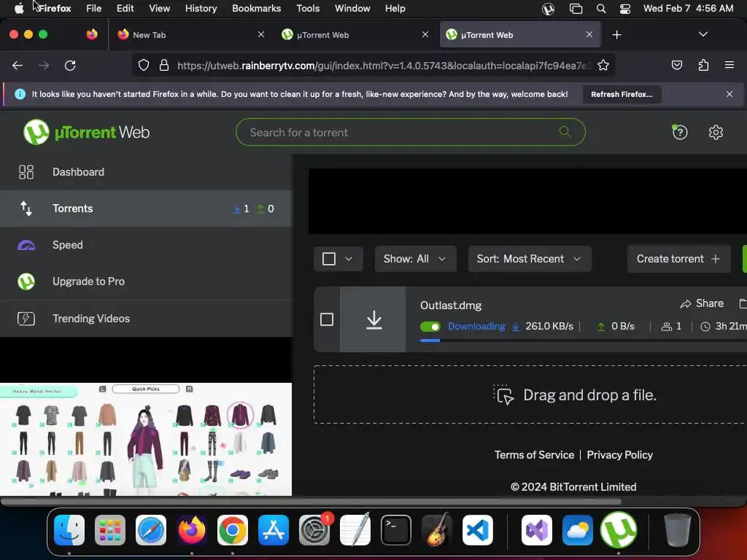Reload the current page
747x560 pixels.
click(70, 65)
